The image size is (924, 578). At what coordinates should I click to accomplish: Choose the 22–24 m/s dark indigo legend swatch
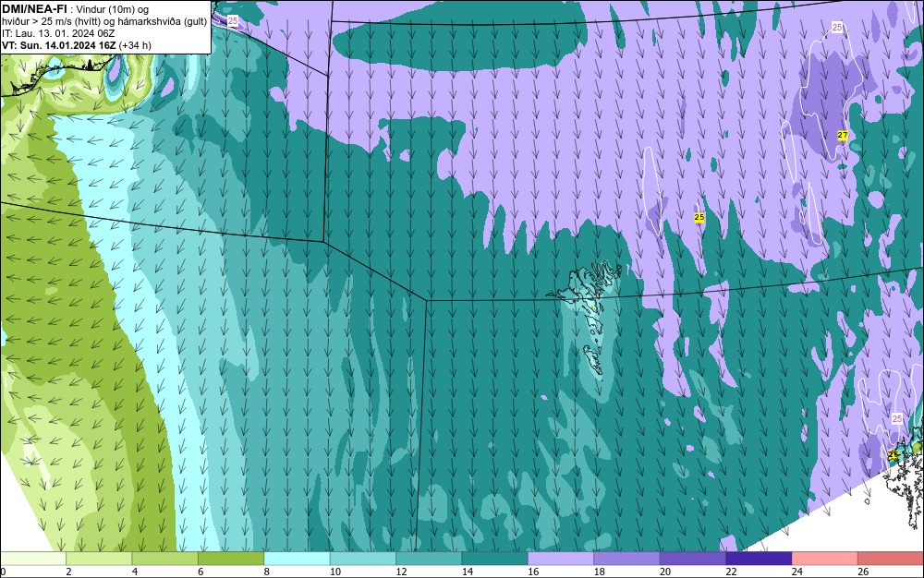759,559
